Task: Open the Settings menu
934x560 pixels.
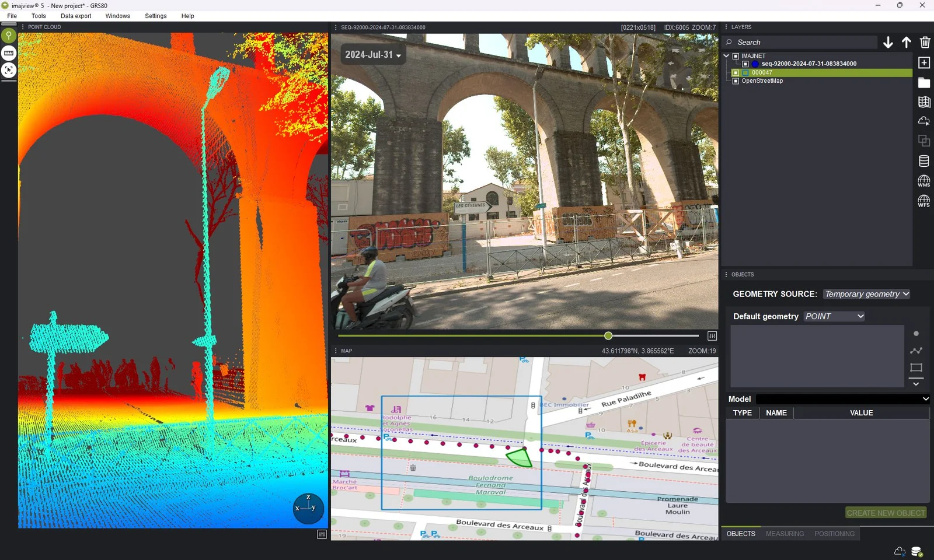Action: [156, 16]
